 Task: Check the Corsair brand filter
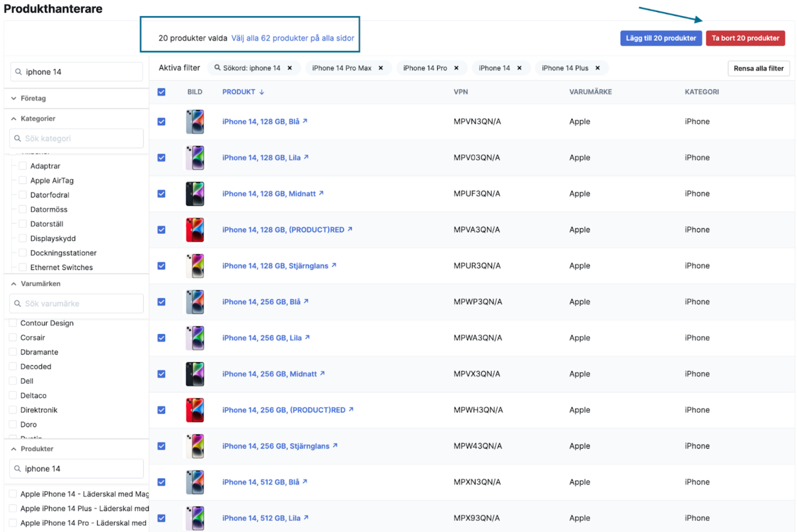coord(13,338)
